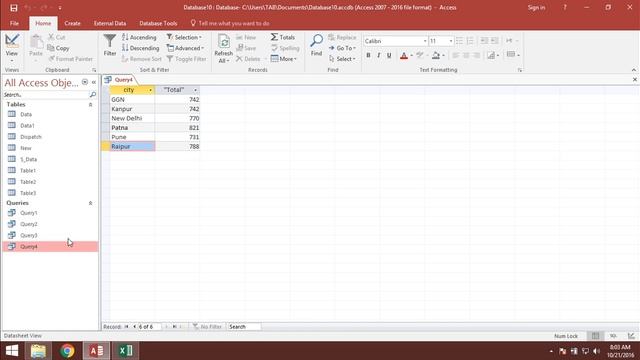
Task: Click the font color A icon
Action: click(x=404, y=55)
